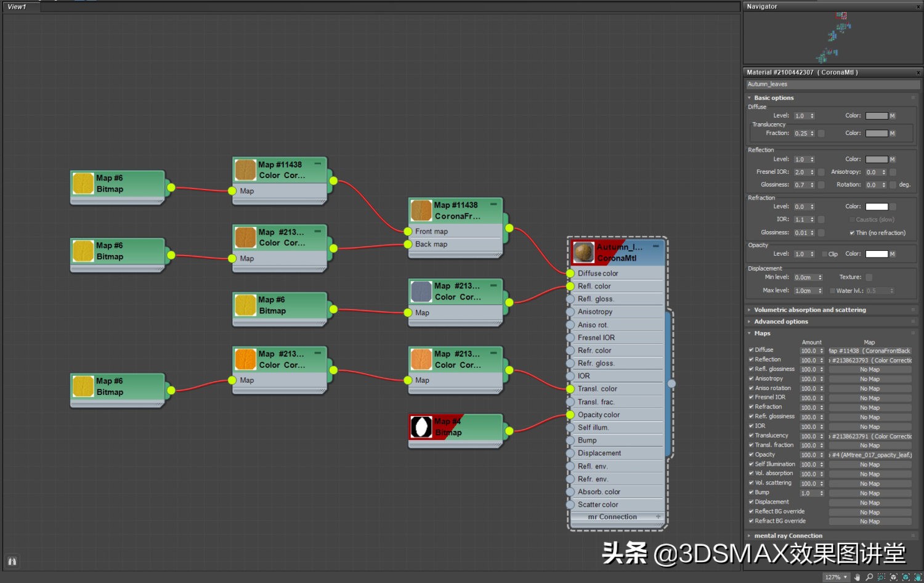Screen dimensions: 924x583
Task: Open the 127% zoom level dropdown
Action: [837, 577]
